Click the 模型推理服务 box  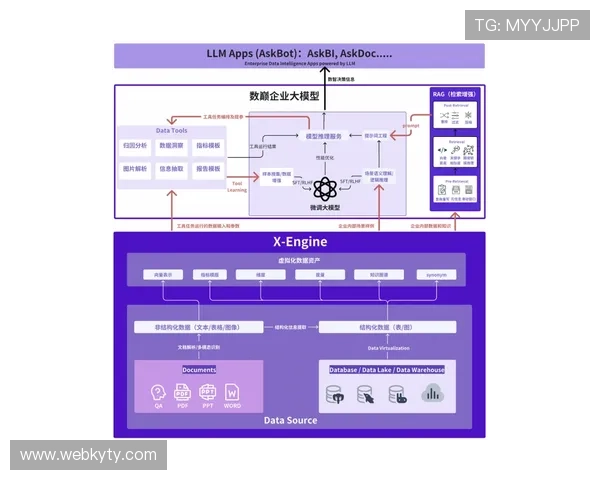[x=323, y=136]
